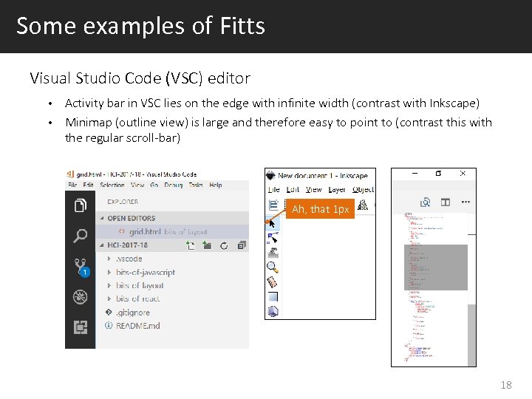Open Source Control icon with badge 1
Image resolution: width=532 pixels, height=399 pixels.
81,267
